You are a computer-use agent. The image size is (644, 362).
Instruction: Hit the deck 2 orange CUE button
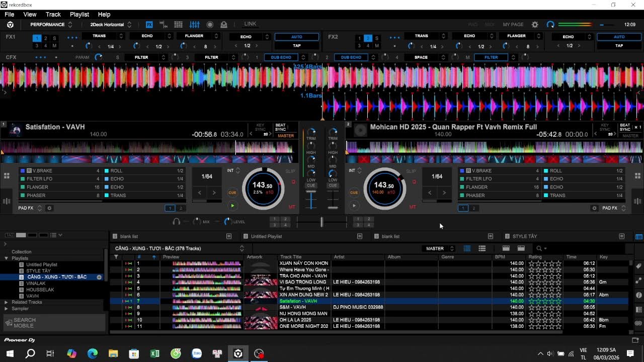pyautogui.click(x=354, y=193)
